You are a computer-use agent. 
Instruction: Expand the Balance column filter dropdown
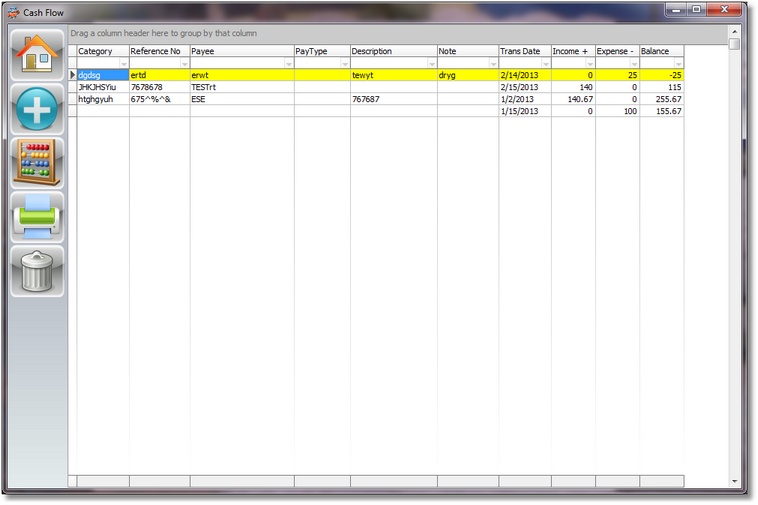[678, 63]
